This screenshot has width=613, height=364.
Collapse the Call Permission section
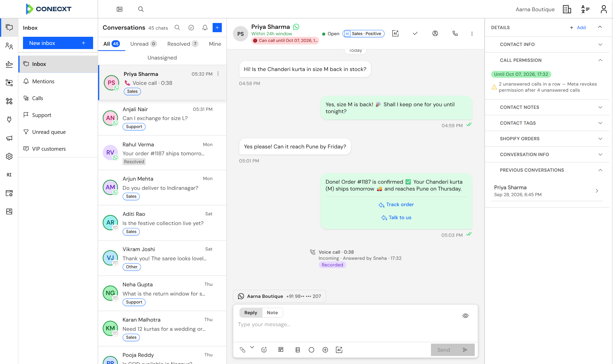(x=547, y=60)
